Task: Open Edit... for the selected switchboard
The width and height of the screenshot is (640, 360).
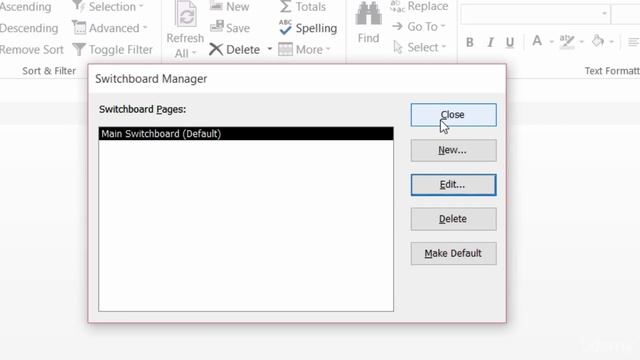Action: [x=453, y=185]
